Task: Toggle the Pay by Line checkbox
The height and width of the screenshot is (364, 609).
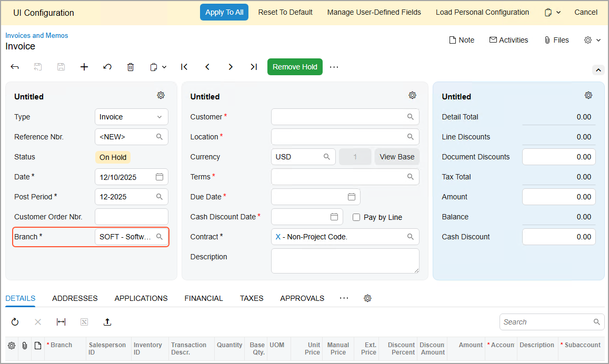Action: 356,217
